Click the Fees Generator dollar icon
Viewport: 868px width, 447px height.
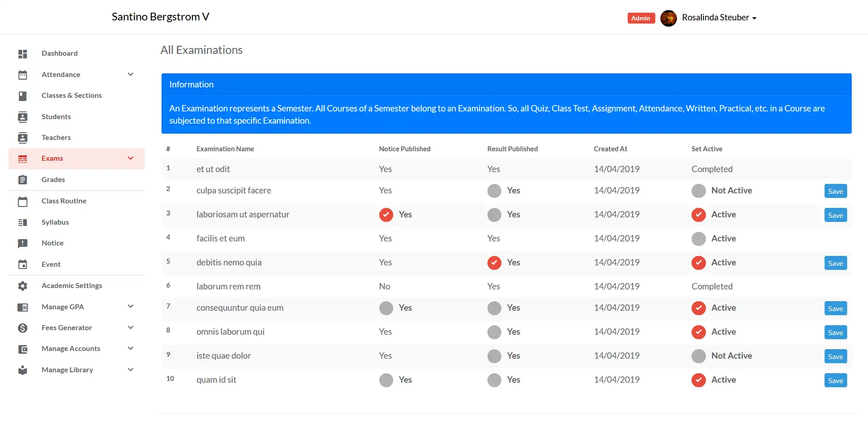tap(23, 328)
